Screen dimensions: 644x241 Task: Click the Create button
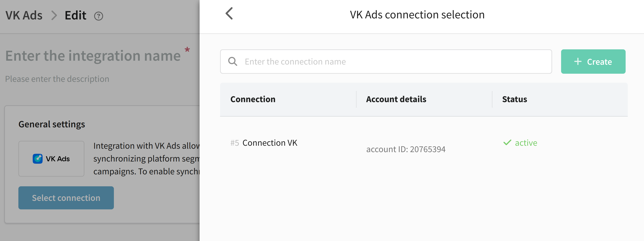tap(593, 62)
